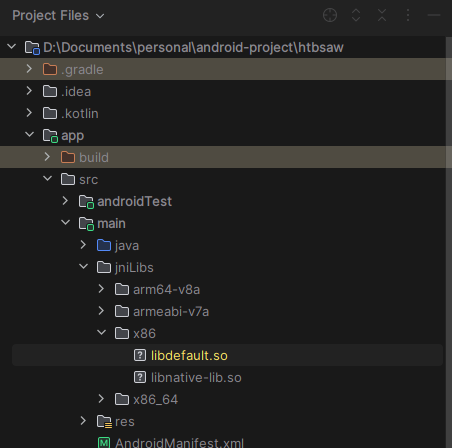The image size is (452, 448).
Task: Select the x86_64 folder
Action: pos(155,399)
